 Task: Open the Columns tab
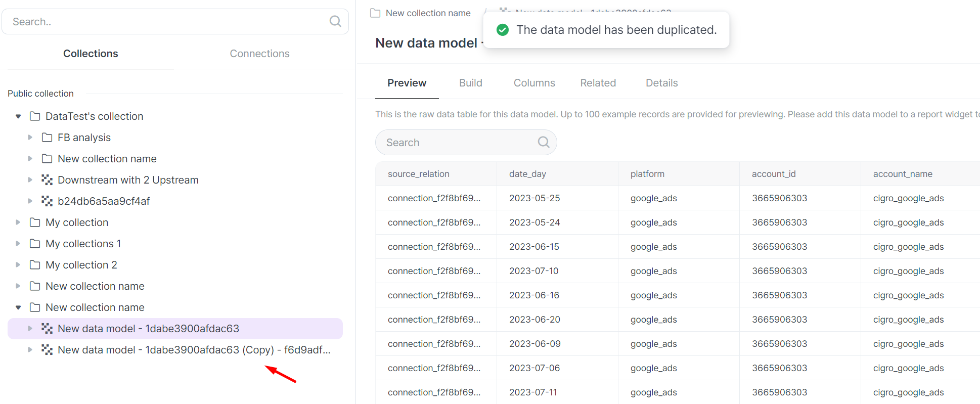click(534, 83)
